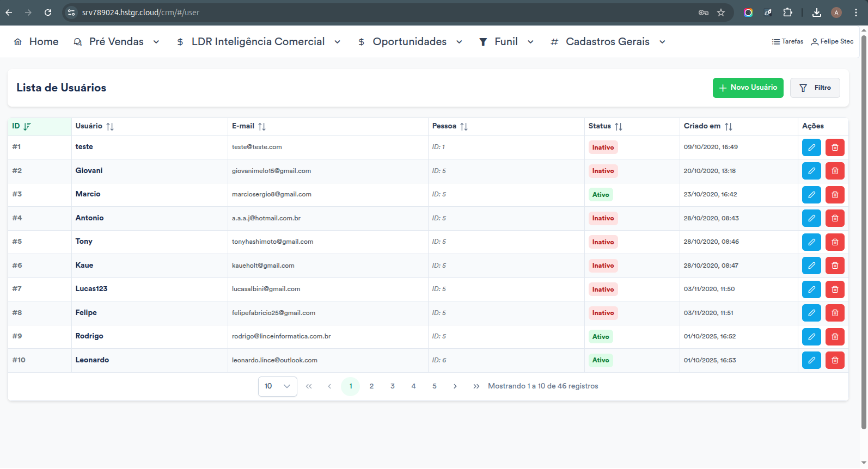Edit user Antonio with pencil icon
The image size is (868, 469).
click(x=811, y=218)
